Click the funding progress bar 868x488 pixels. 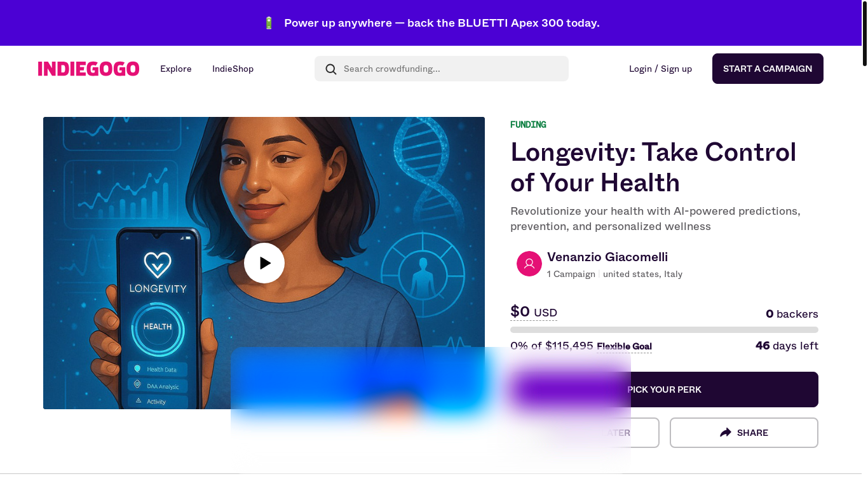tap(664, 330)
